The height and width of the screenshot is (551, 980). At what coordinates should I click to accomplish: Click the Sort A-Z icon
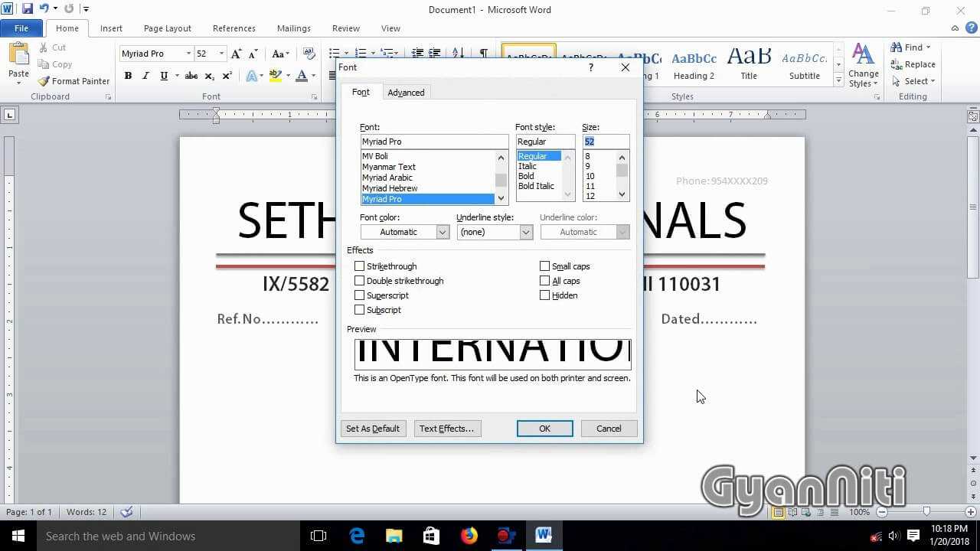tap(458, 54)
